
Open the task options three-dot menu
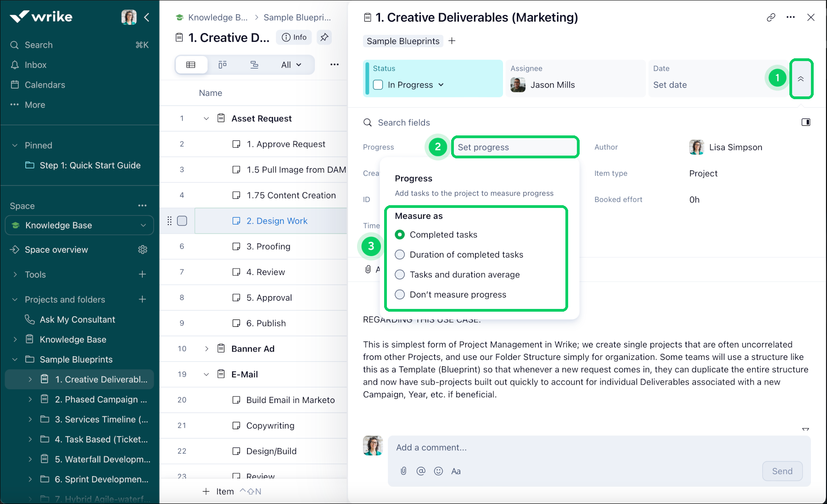pos(791,17)
